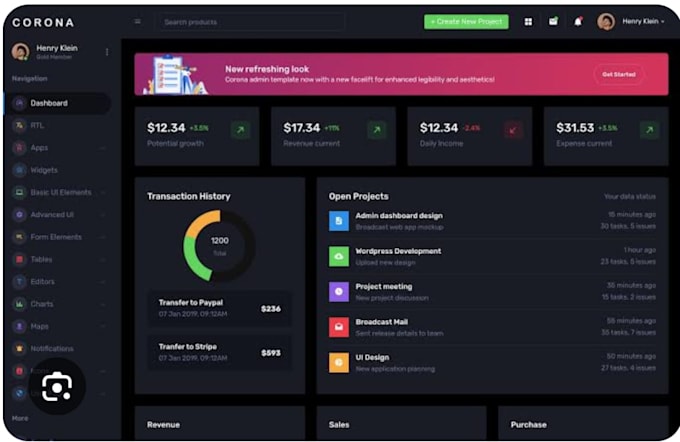
Task: Click the Notifications sidebar icon
Action: click(x=19, y=348)
